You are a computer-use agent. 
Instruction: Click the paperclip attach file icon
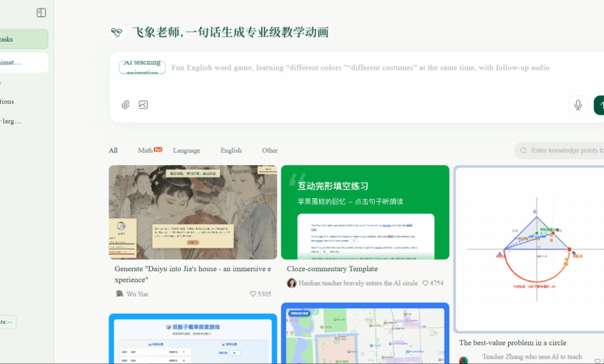pyautogui.click(x=125, y=105)
